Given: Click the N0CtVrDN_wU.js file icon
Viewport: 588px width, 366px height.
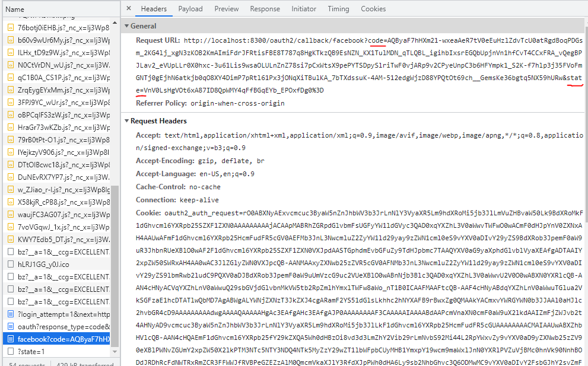Looking at the screenshot, I should click(11, 65).
